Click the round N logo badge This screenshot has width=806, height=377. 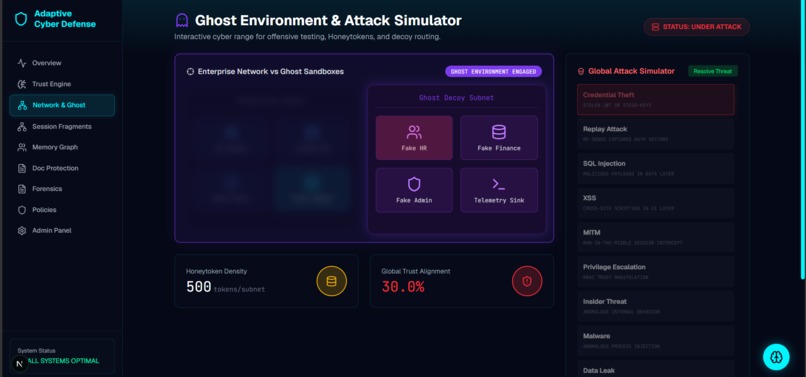coord(20,364)
